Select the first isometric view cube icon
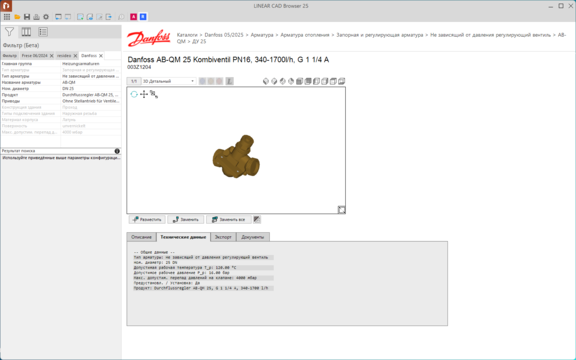Image resolution: width=576 pixels, height=360 pixels. pyautogui.click(x=266, y=81)
